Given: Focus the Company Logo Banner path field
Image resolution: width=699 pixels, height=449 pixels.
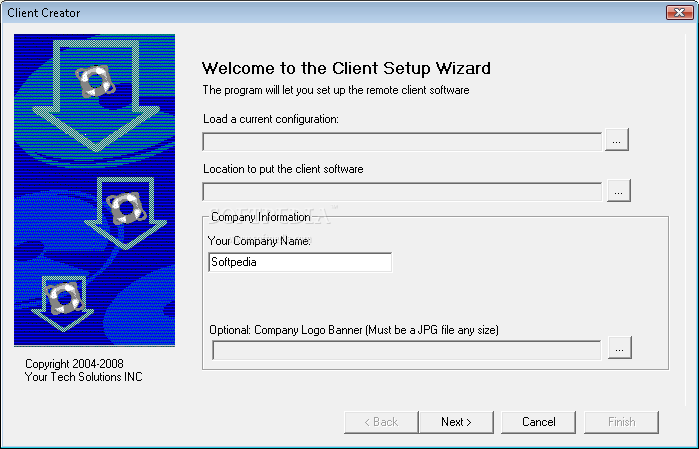Looking at the screenshot, I should pos(407,350).
